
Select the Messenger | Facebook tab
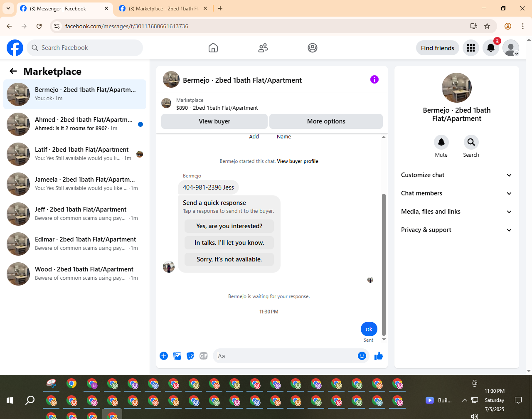(x=64, y=8)
